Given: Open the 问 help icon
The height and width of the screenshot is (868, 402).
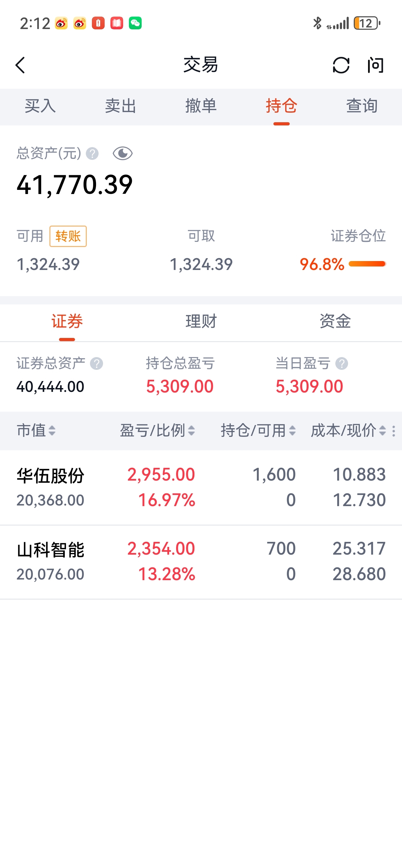Looking at the screenshot, I should click(376, 65).
